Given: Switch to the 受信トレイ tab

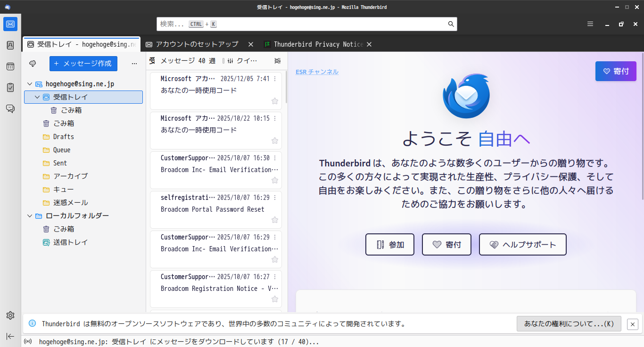Looking at the screenshot, I should pos(82,44).
